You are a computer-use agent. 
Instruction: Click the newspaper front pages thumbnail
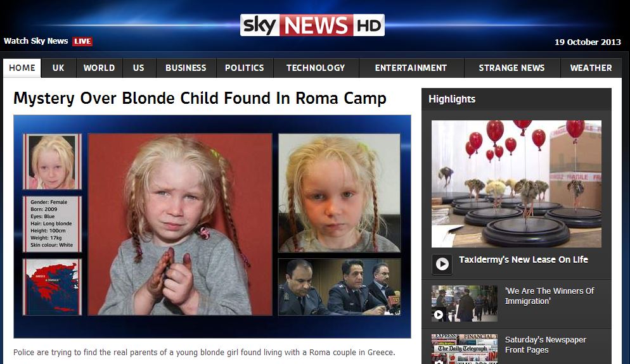[x=465, y=349]
